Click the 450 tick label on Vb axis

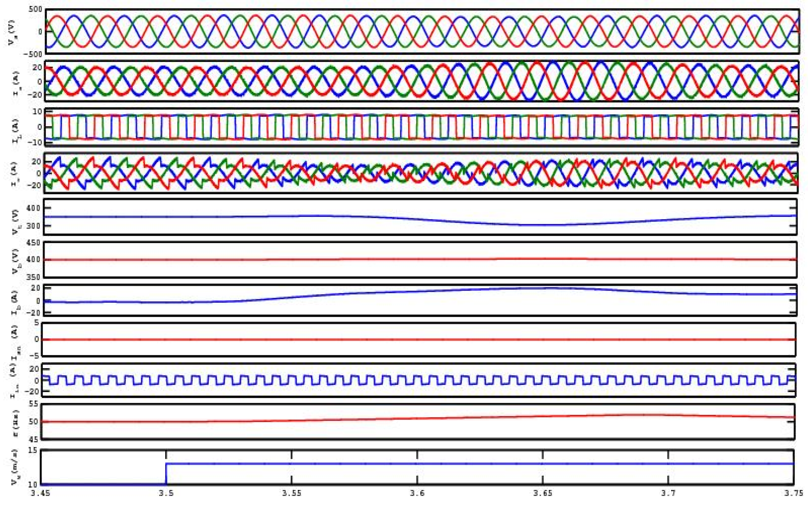33,242
